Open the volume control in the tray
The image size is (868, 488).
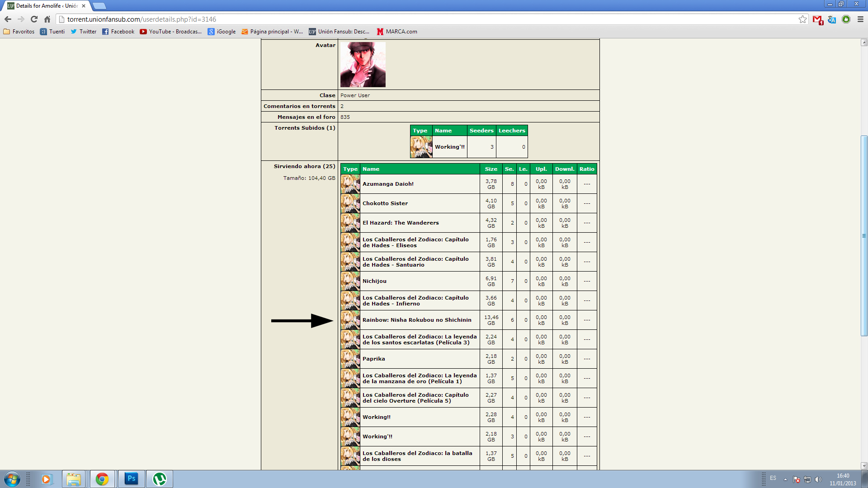(x=819, y=478)
